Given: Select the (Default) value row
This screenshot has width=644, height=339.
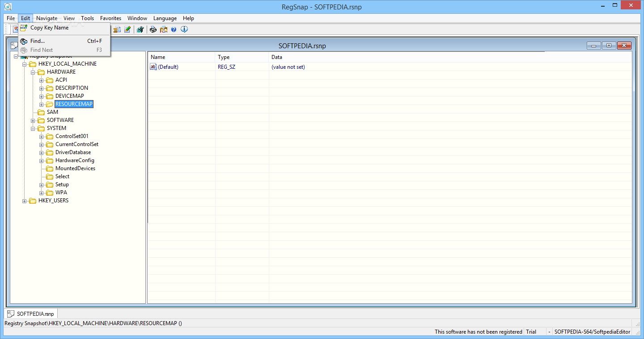Looking at the screenshot, I should [x=390, y=67].
